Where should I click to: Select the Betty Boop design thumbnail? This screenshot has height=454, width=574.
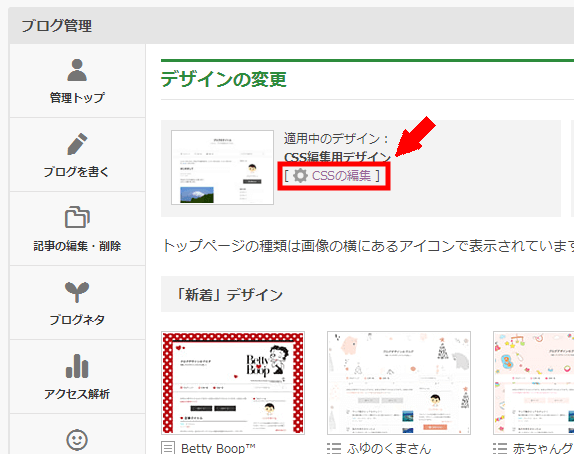[x=233, y=383]
